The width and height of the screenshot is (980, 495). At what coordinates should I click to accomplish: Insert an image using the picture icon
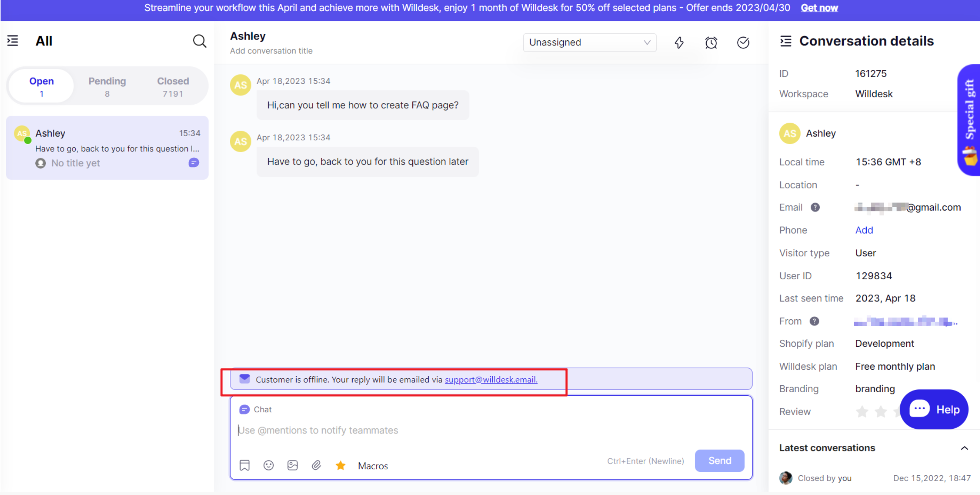click(x=292, y=465)
